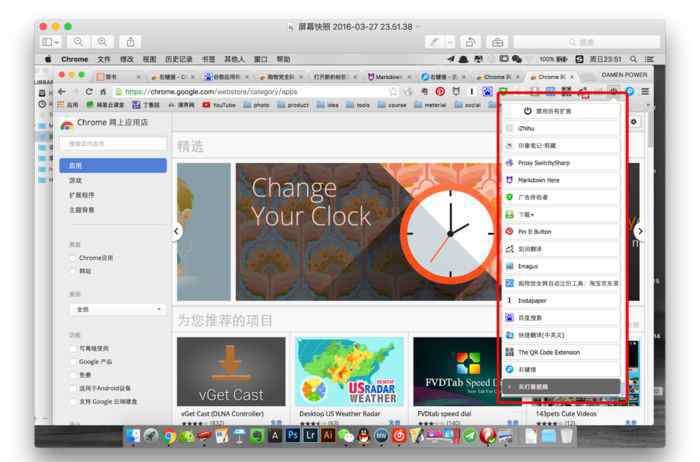Check the Google 云端硬盘 checkbox
700x462 pixels.
click(73, 401)
